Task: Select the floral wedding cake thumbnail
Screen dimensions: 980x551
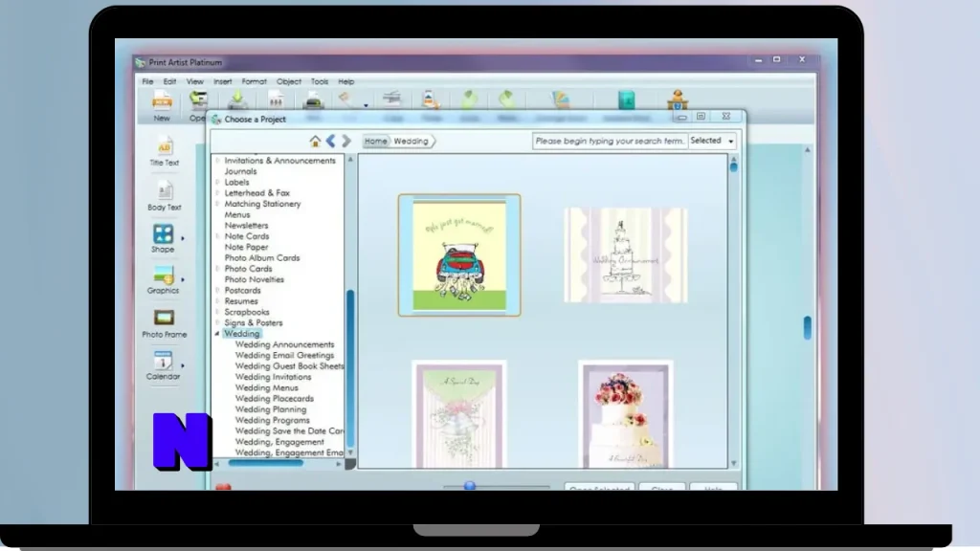Action: point(626,415)
